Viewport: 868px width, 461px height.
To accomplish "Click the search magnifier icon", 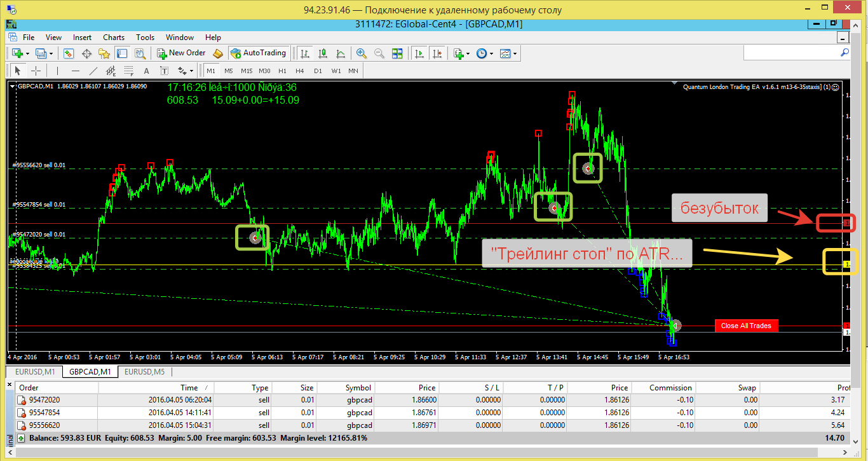I will tap(844, 52).
